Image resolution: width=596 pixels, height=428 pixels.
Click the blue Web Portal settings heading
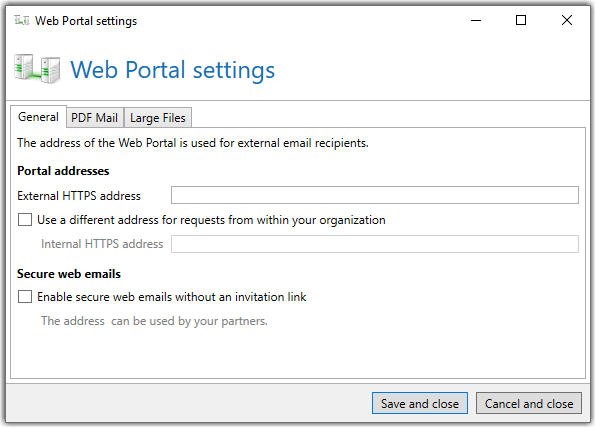[173, 70]
